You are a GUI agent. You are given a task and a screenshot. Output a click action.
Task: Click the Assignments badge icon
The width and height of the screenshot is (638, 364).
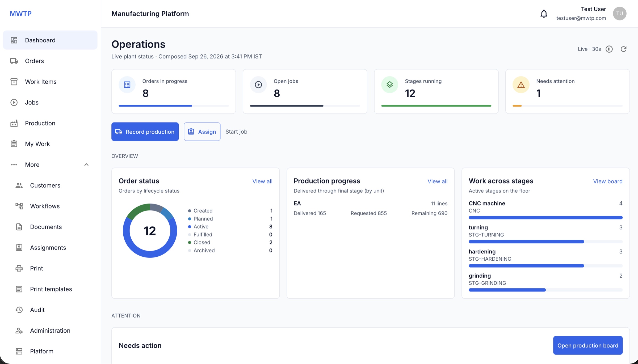tap(19, 248)
